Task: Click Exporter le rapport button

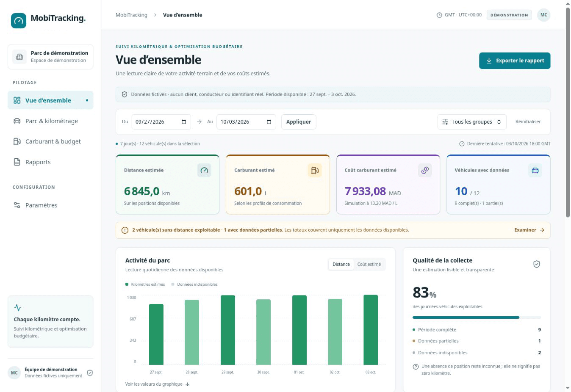Action: tap(515, 61)
